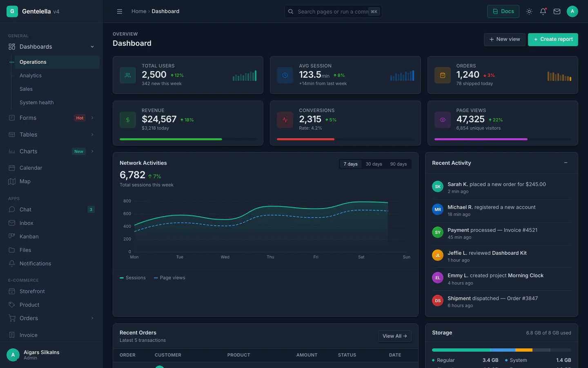Switch chart range to 90 days
Viewport: 588px width, 368px height.
(399, 164)
